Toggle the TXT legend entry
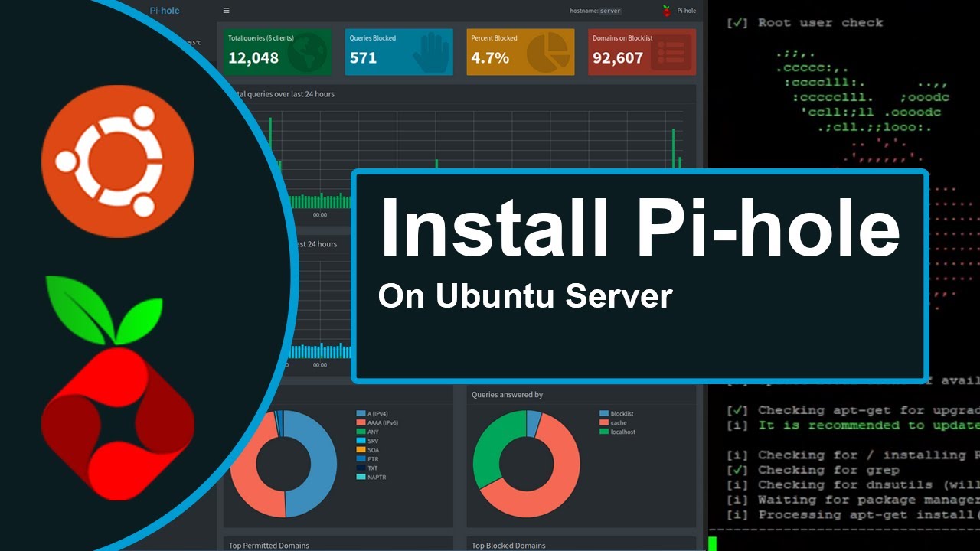This screenshot has width=980, height=551. 367,468
